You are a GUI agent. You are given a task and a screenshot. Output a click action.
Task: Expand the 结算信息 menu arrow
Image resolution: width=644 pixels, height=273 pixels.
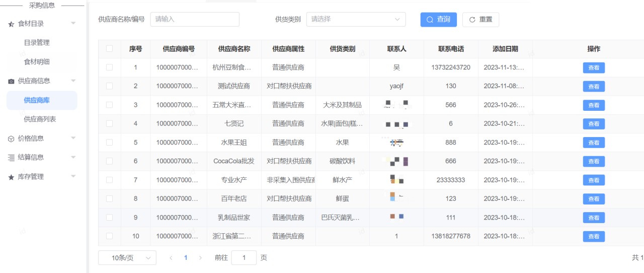[73, 158]
